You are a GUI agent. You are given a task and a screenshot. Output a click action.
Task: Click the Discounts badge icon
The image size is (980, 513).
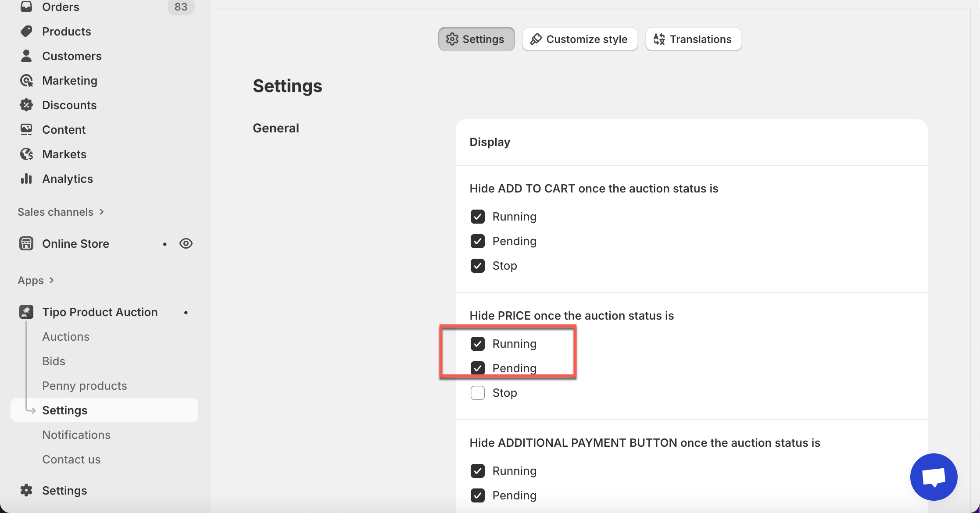pos(26,105)
